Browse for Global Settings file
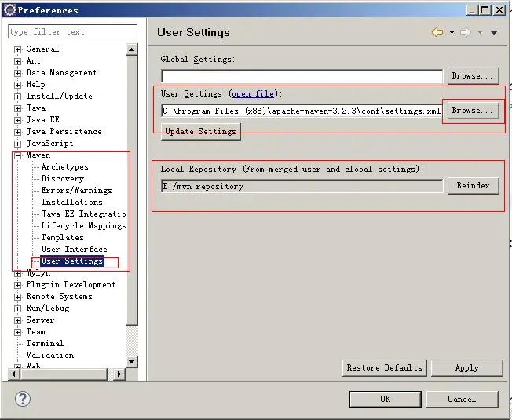 point(474,75)
